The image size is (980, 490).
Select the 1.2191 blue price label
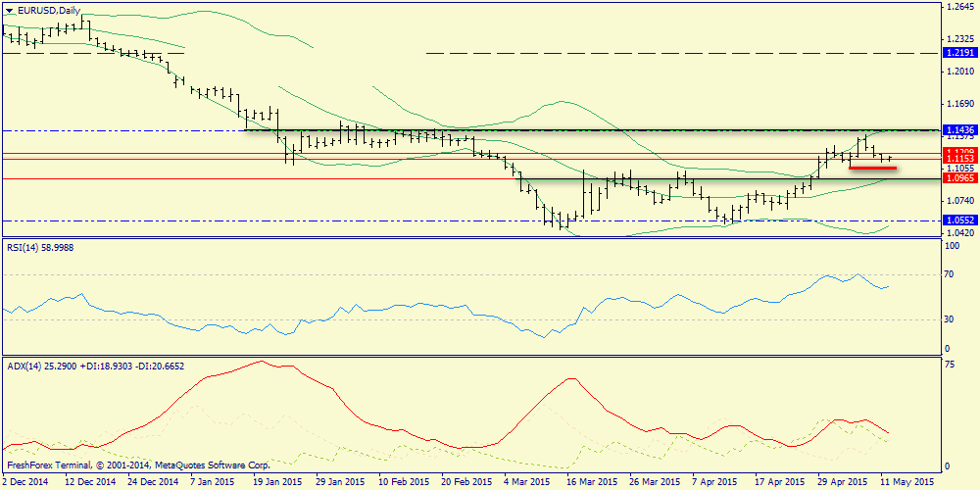957,52
